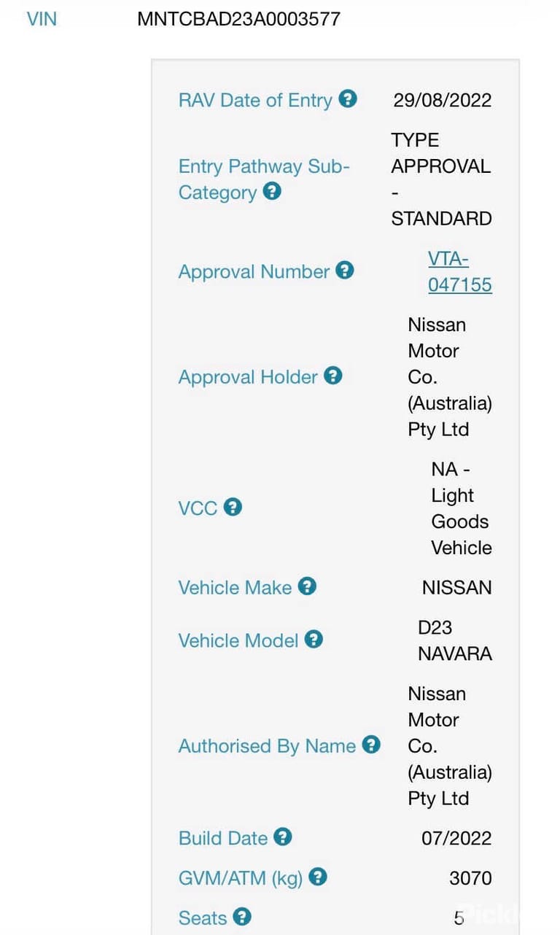
Task: Click the build date value 07/2022
Action: coord(456,838)
